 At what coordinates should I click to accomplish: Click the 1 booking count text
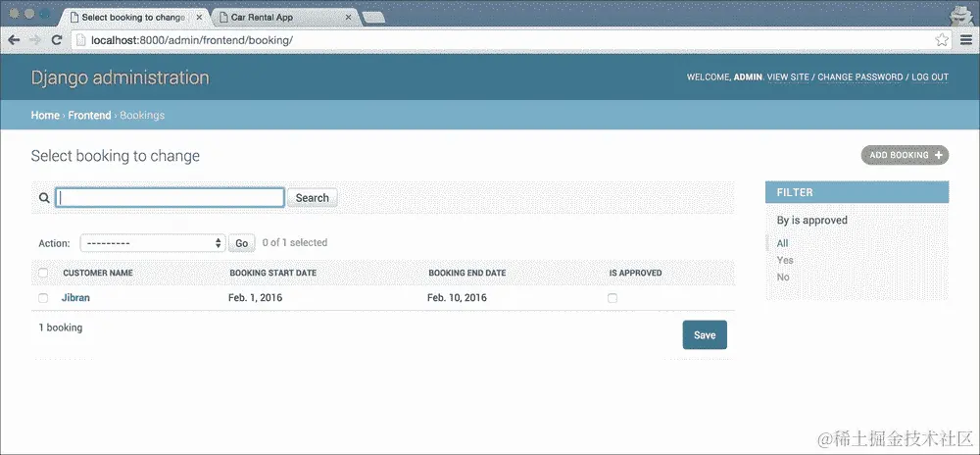click(x=61, y=328)
